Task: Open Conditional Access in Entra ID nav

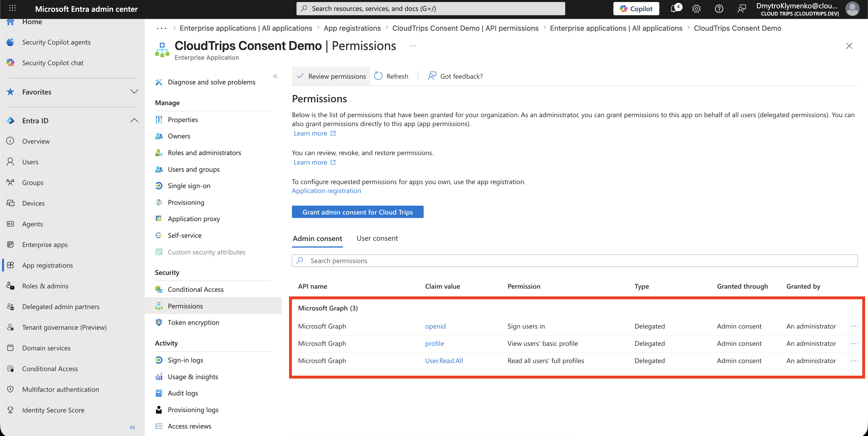Action: pyautogui.click(x=50, y=369)
